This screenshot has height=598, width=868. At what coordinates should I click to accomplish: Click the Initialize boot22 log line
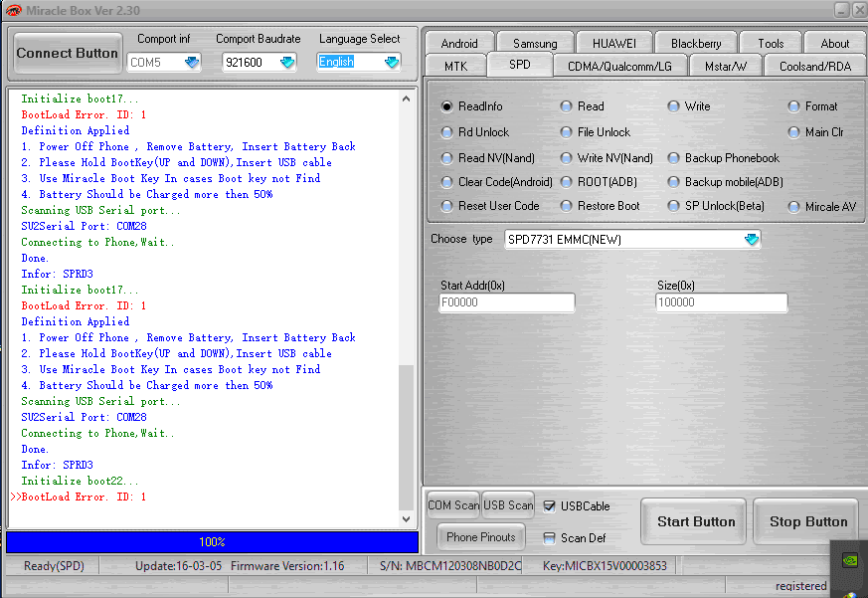click(80, 481)
